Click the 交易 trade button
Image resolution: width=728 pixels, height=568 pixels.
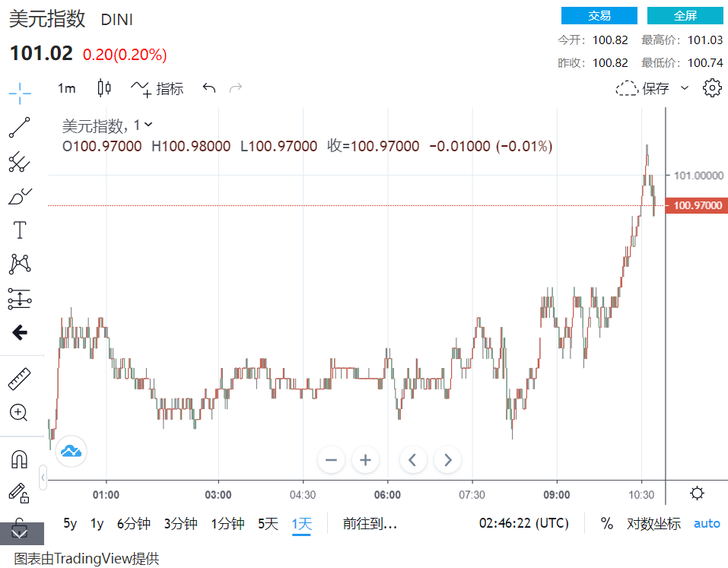coord(599,16)
